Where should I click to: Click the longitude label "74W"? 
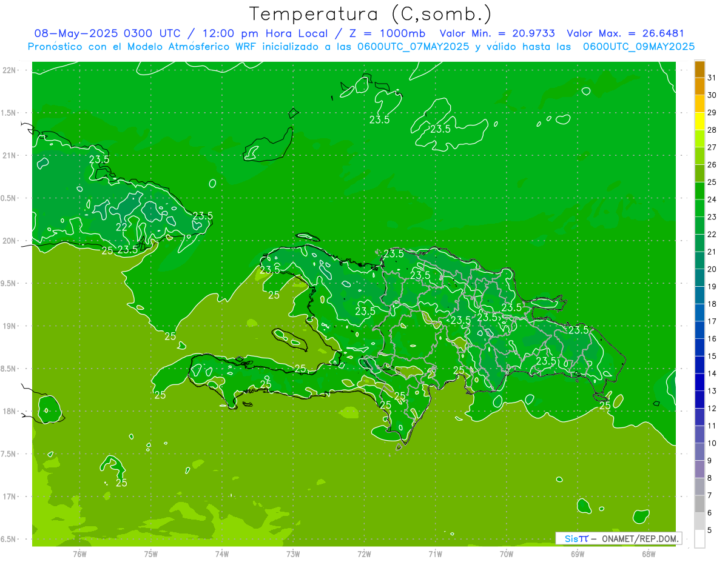point(222,554)
